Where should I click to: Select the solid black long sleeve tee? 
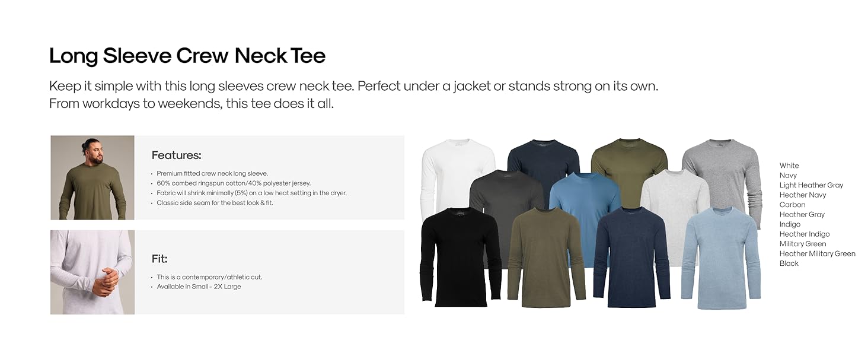461,257
